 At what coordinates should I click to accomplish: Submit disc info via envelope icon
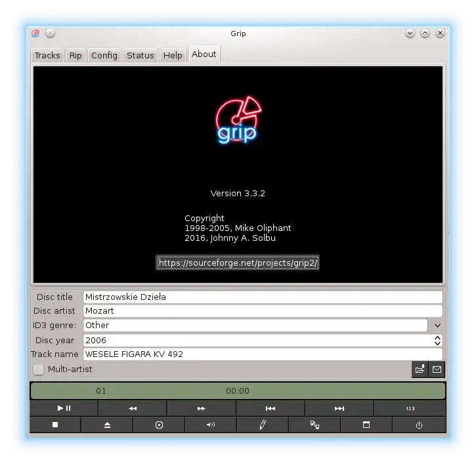click(437, 369)
